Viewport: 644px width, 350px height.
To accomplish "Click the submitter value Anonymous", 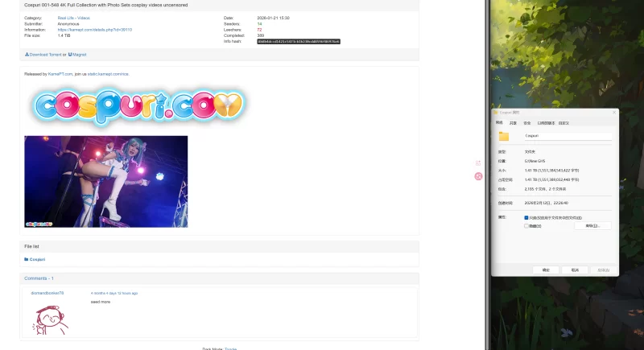I will point(68,24).
